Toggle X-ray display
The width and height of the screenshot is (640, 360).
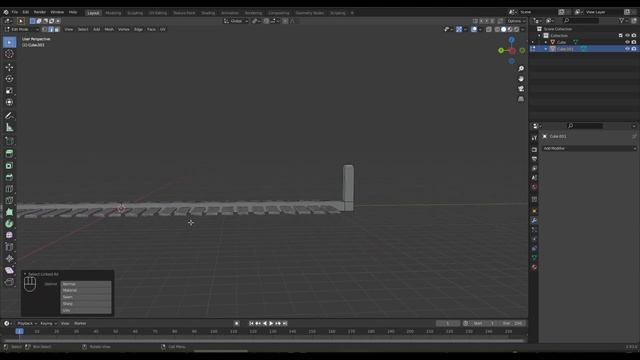point(489,29)
